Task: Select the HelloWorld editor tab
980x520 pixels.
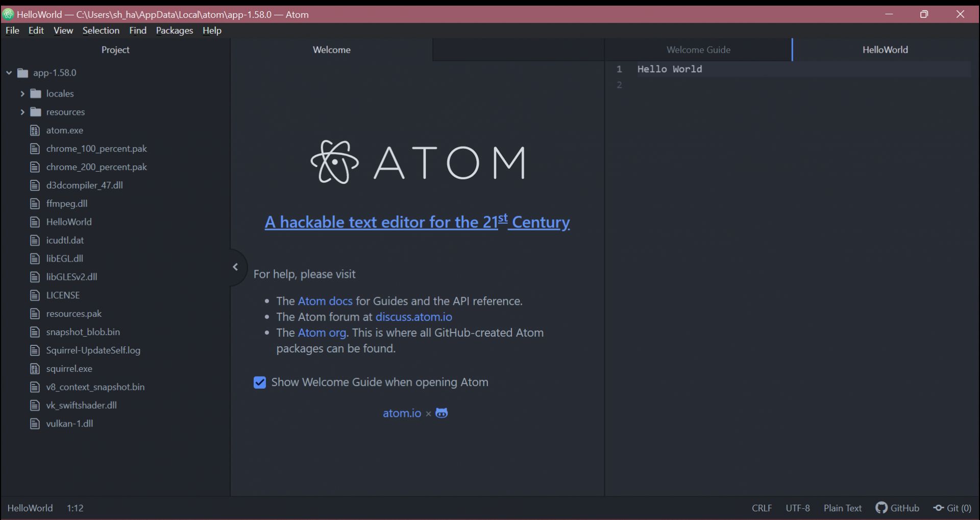Action: 885,50
